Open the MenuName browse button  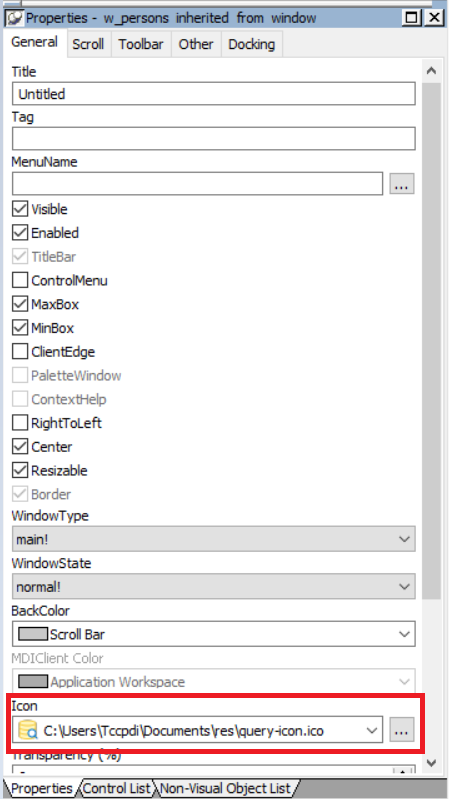coord(402,183)
